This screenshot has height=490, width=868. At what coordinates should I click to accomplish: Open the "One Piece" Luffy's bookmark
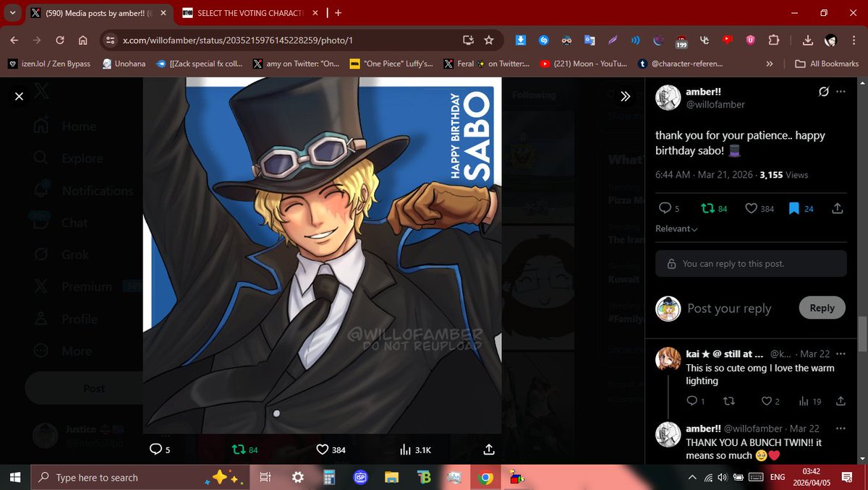click(x=391, y=64)
